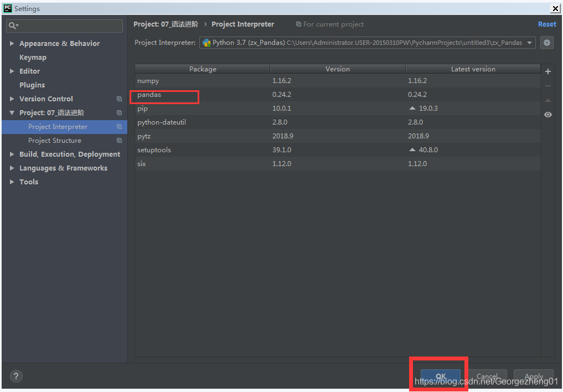Click the copy icon beside Version Control

[x=119, y=99]
